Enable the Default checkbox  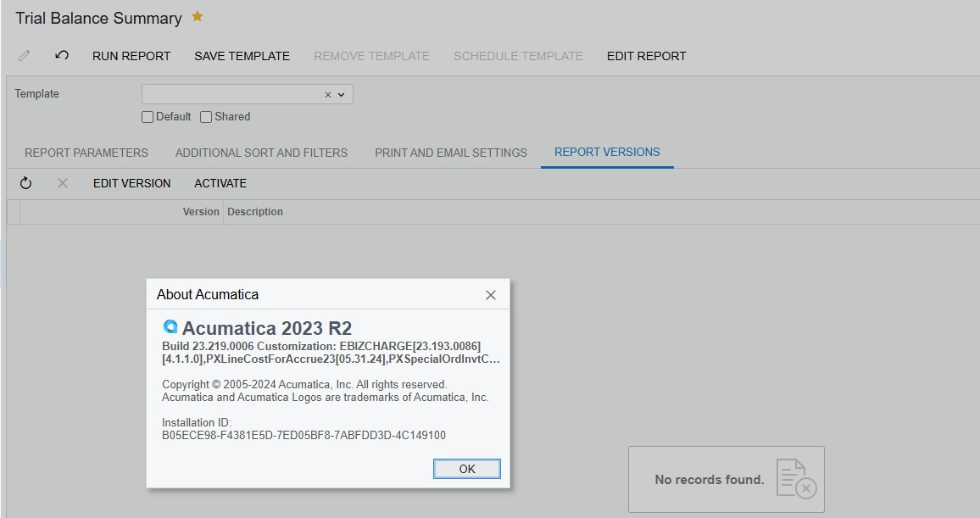pos(148,117)
